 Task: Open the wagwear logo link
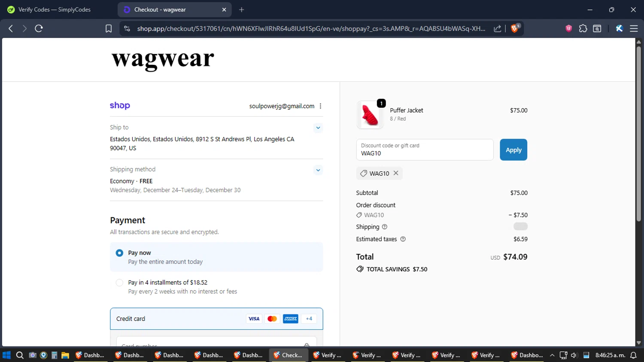[163, 59]
